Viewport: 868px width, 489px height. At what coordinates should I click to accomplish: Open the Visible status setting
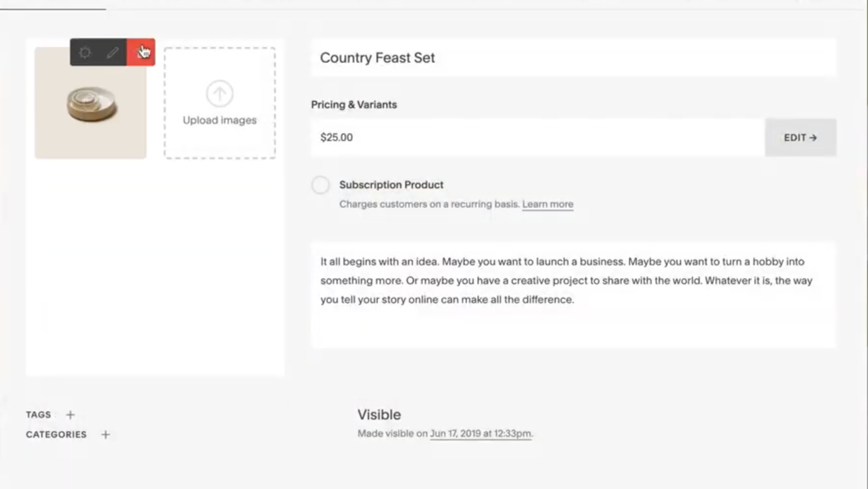click(379, 415)
